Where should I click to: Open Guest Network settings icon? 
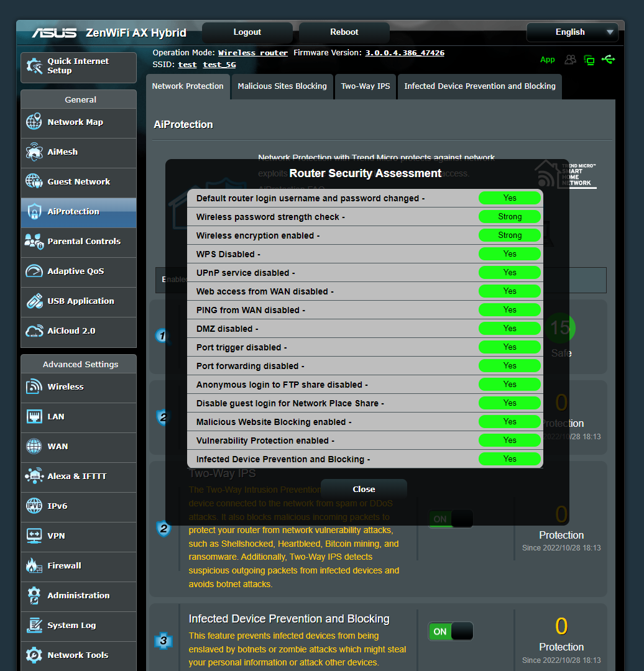click(x=33, y=181)
